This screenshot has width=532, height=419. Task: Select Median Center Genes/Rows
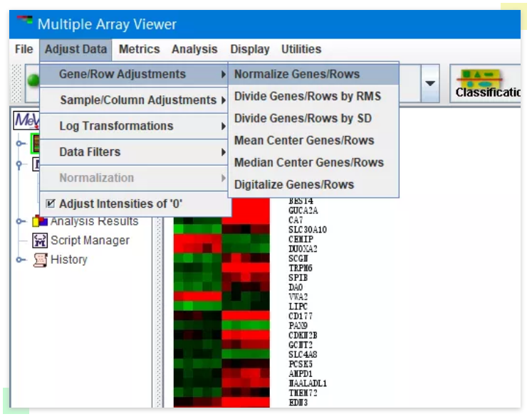click(308, 162)
